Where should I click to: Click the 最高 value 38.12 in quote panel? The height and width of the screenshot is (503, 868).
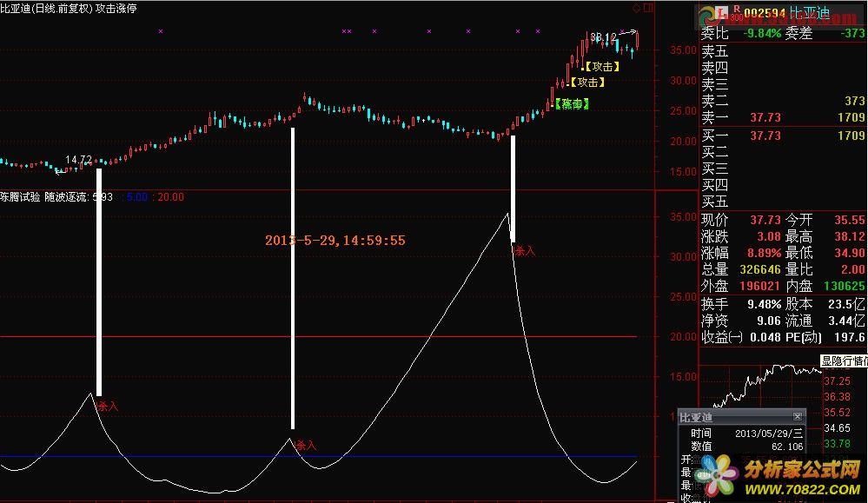click(x=850, y=236)
